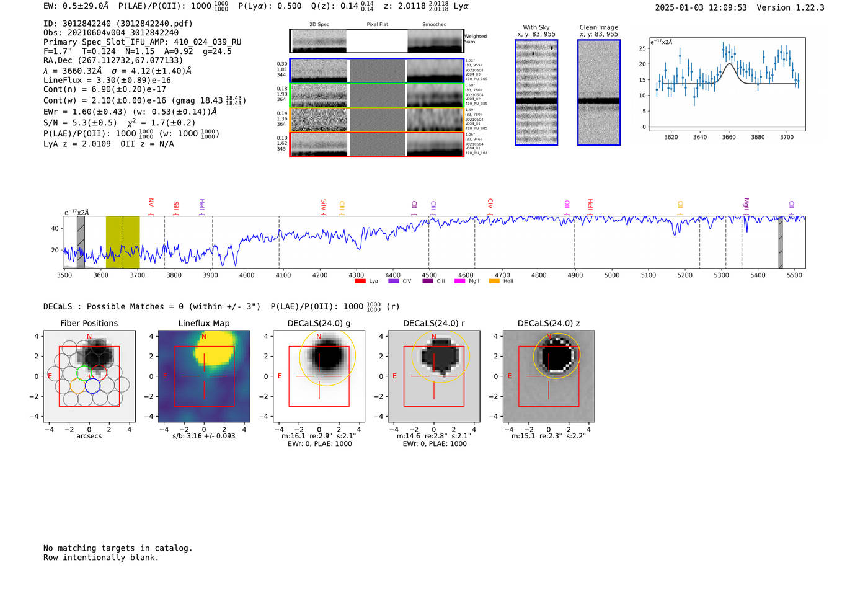Click the RA,Dec coordinates text

[113, 61]
